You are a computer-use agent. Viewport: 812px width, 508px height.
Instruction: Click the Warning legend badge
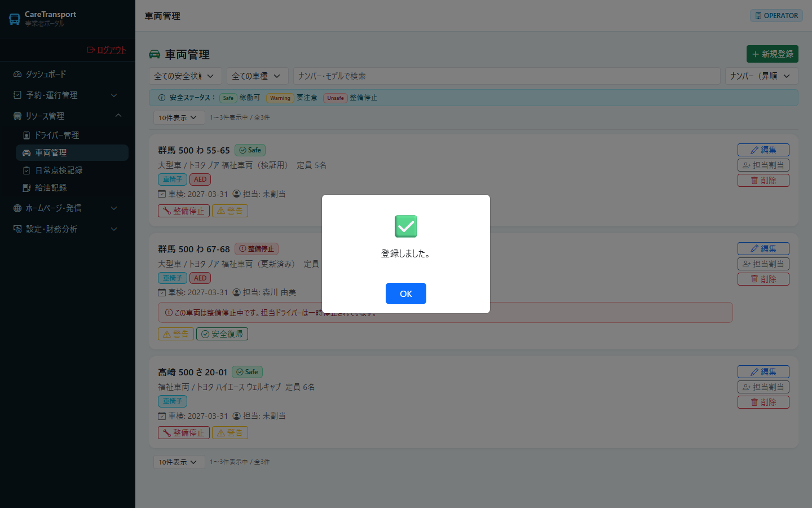point(280,98)
